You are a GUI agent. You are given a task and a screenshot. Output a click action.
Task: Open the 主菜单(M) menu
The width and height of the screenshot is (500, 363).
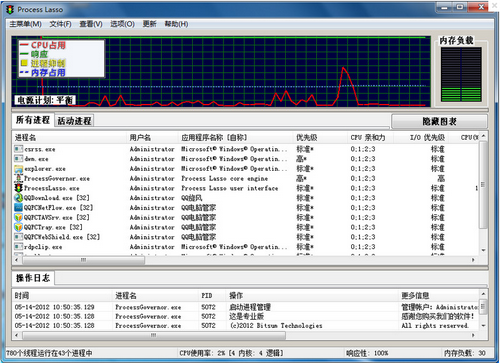point(25,24)
